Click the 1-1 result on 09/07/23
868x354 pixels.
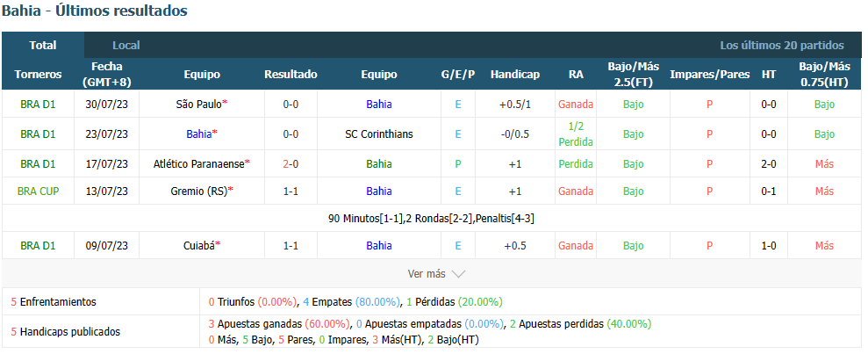click(x=291, y=245)
